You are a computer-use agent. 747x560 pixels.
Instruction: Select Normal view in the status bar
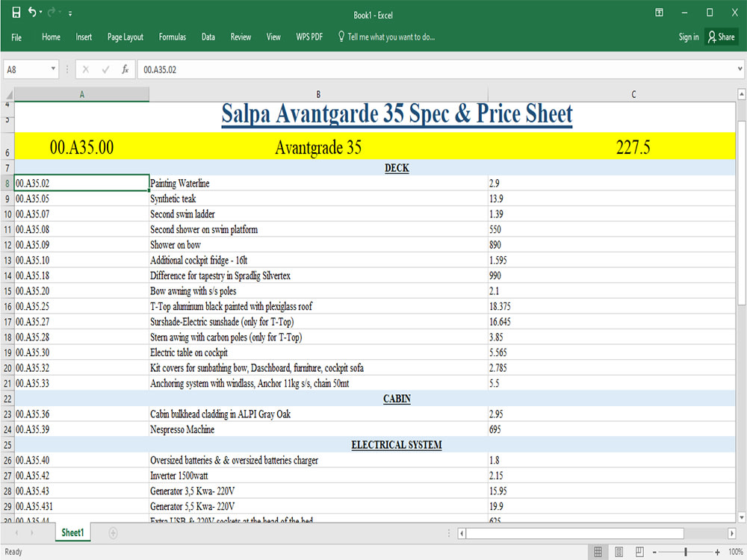[598, 551]
